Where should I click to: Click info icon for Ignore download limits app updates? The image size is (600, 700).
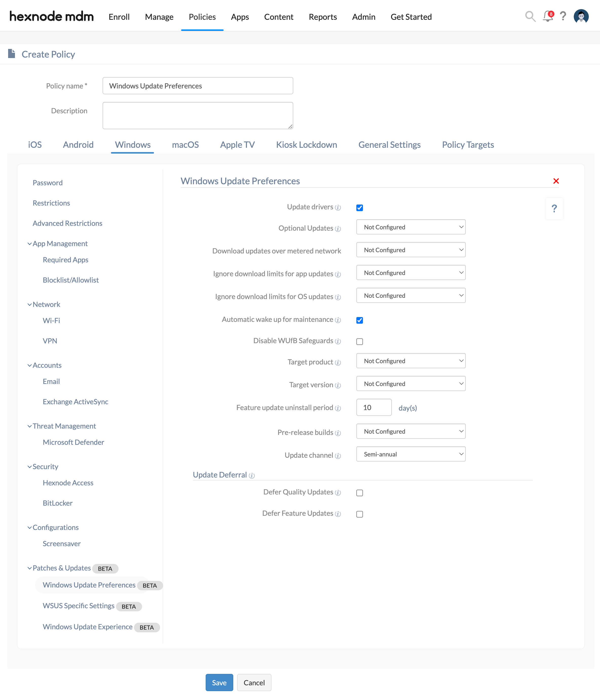tap(338, 274)
